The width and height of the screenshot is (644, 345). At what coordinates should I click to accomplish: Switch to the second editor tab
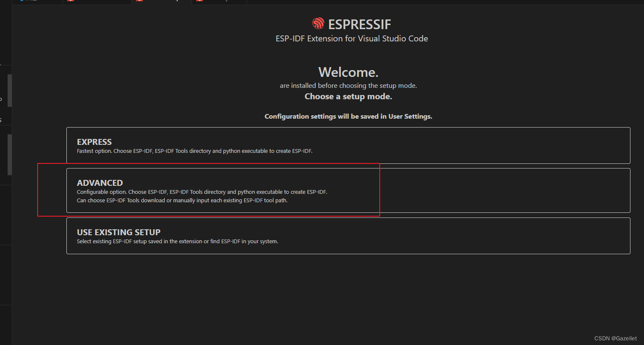pyautogui.click(x=96, y=2)
